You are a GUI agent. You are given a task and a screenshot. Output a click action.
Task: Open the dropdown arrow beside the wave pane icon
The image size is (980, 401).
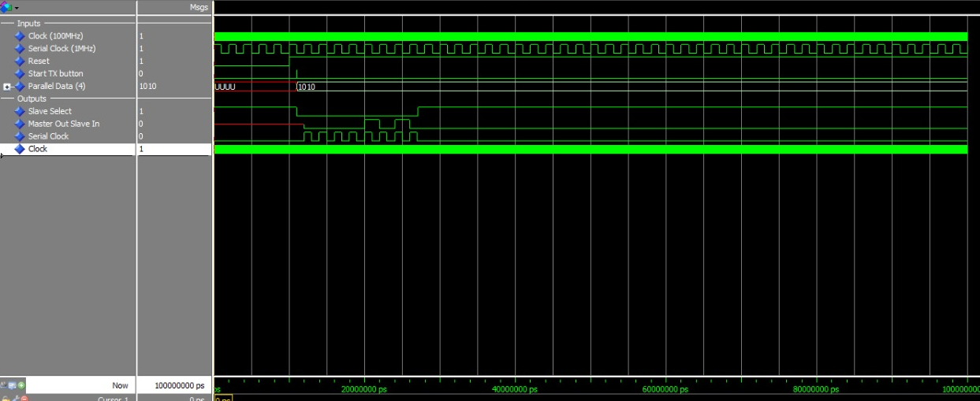coord(16,8)
